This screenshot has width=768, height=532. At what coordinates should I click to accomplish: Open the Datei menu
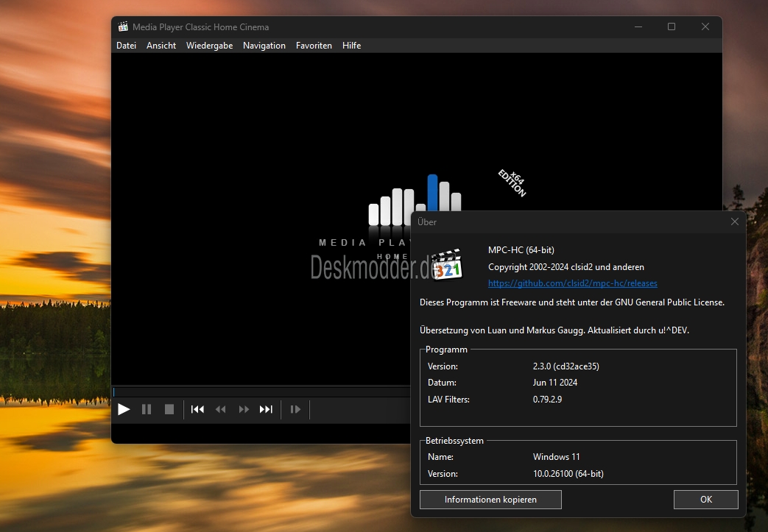(126, 46)
